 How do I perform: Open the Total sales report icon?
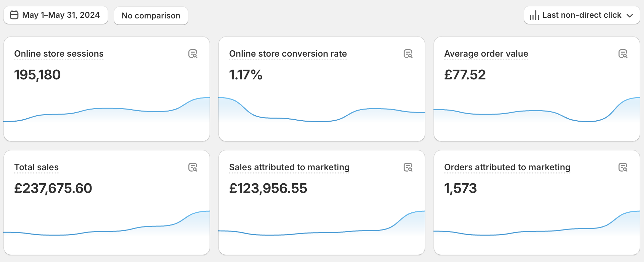[193, 168]
